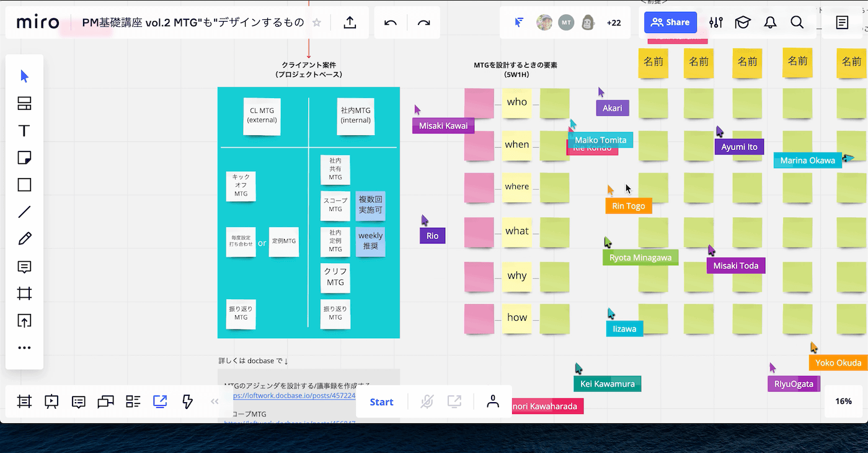This screenshot has height=453, width=868.
Task: Open the Learning center graduation cap
Action: coord(742,22)
